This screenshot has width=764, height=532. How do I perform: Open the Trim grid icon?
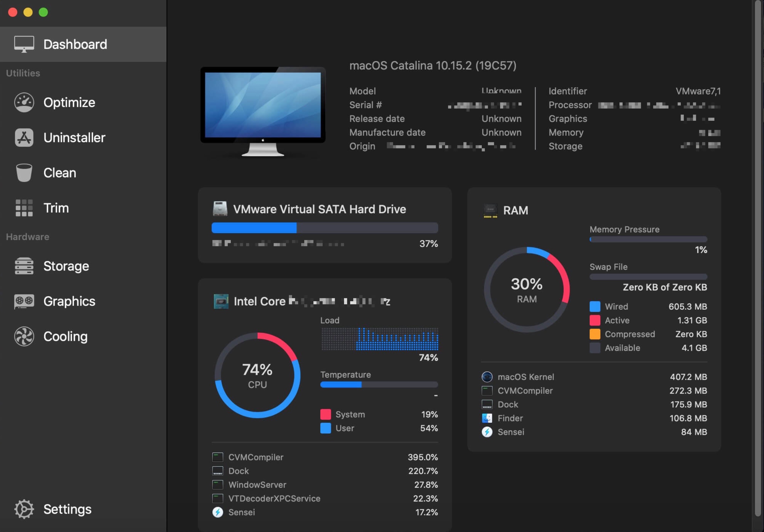pos(24,208)
